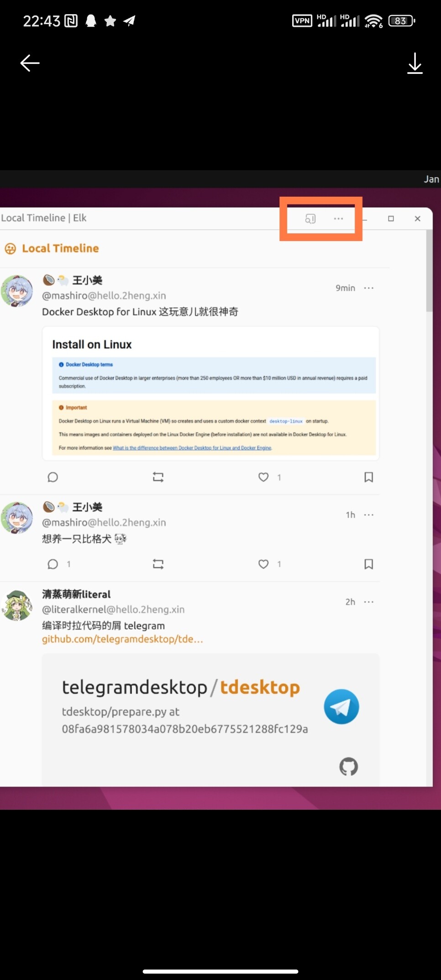Image resolution: width=441 pixels, height=980 pixels.
Task: Click the vertical scrollbar of the Elk window
Action: pos(429,508)
